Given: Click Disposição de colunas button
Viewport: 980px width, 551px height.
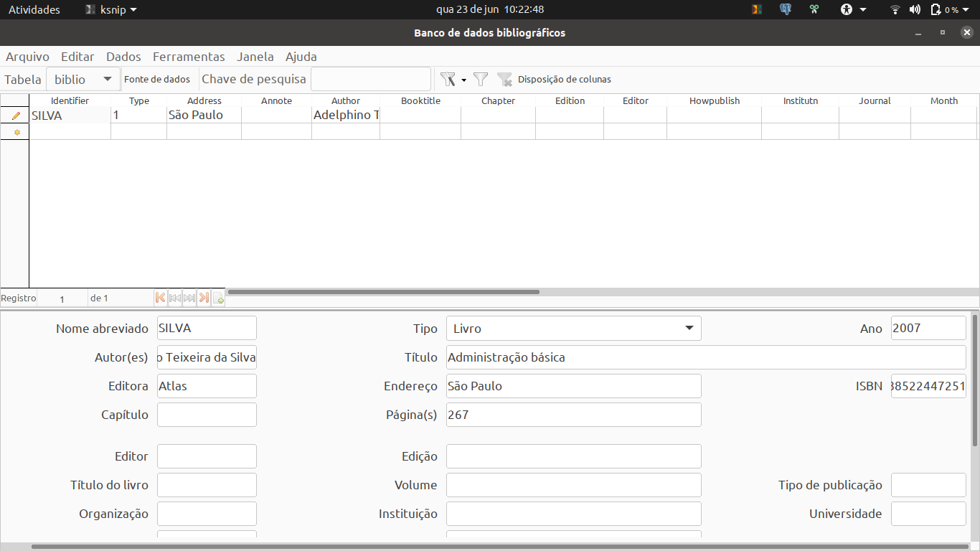Looking at the screenshot, I should 565,80.
